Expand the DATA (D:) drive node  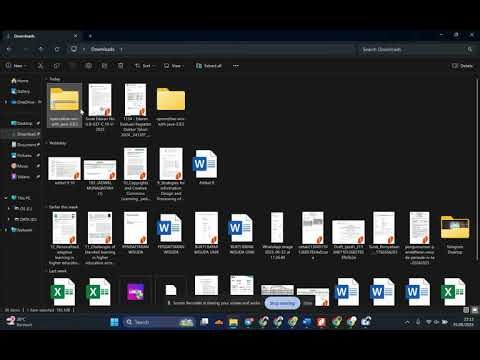pos(9,219)
